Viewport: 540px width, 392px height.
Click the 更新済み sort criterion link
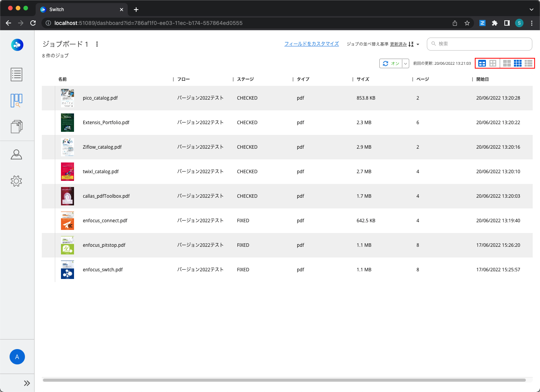(398, 44)
